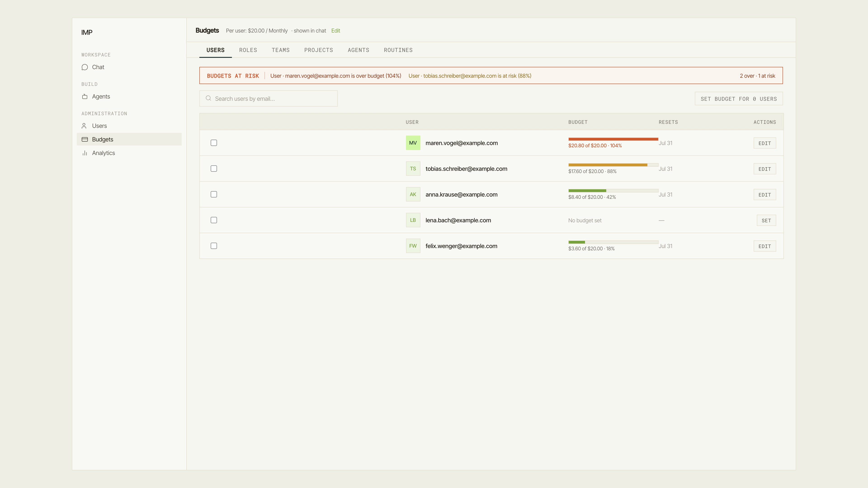The image size is (868, 488).
Task: Click the AK avatar for anna.krause
Action: [x=413, y=194]
